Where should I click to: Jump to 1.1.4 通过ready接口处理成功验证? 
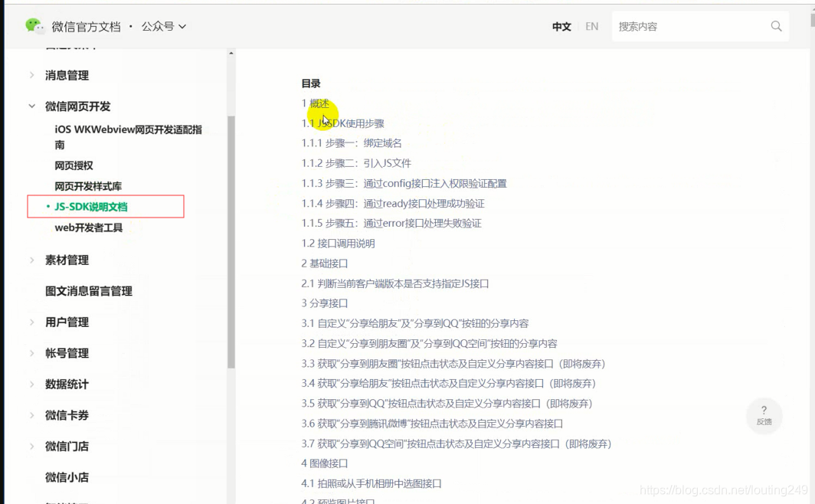pyautogui.click(x=394, y=203)
